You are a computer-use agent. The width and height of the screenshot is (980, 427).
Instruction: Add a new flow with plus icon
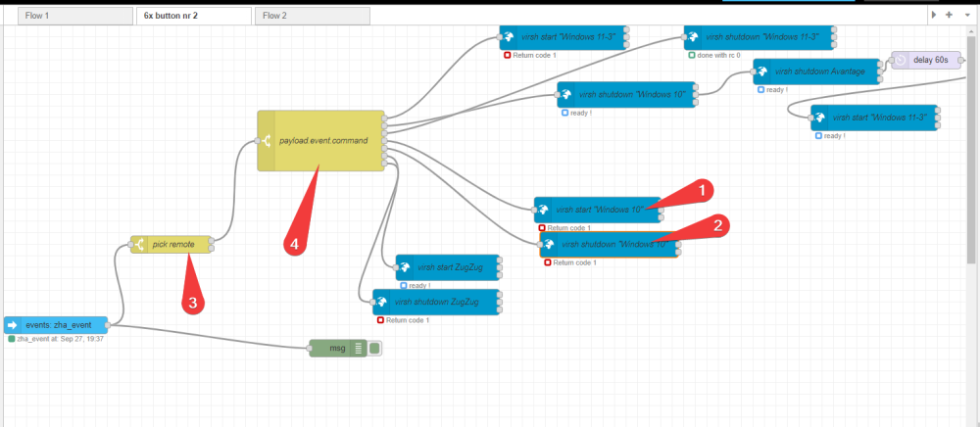[x=949, y=15]
